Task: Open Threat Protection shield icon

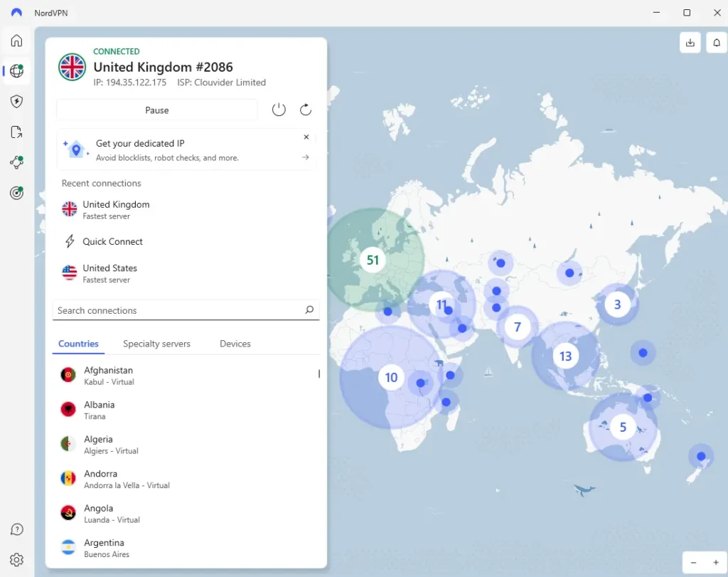Action: pyautogui.click(x=16, y=102)
